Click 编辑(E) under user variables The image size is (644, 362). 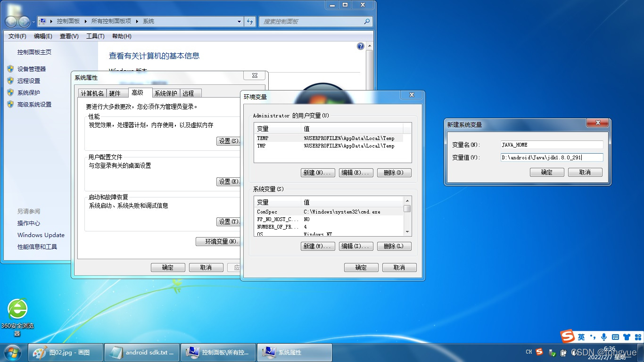pyautogui.click(x=356, y=173)
